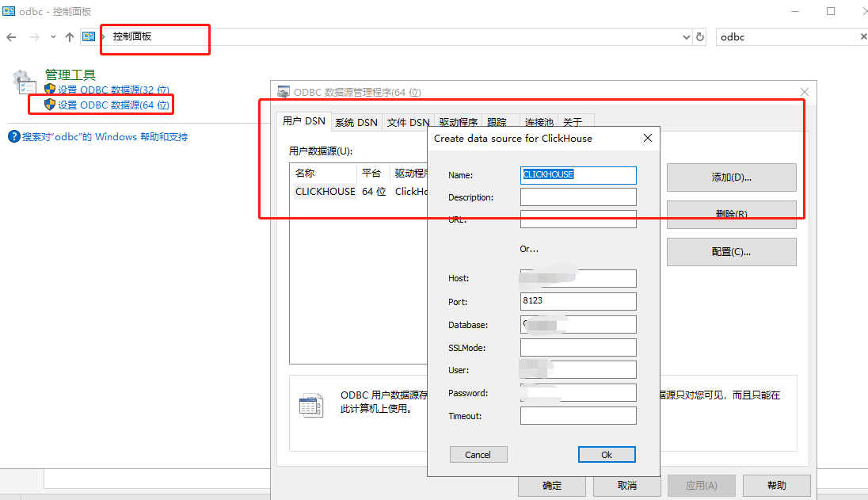Click the blue help question mark icon
This screenshot has height=500, width=868.
tap(13, 136)
